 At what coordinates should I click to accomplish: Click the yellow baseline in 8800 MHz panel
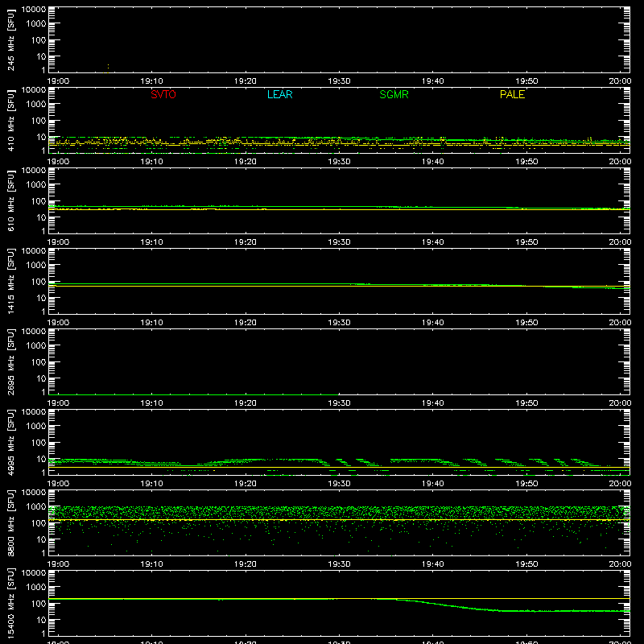pyautogui.click(x=339, y=520)
